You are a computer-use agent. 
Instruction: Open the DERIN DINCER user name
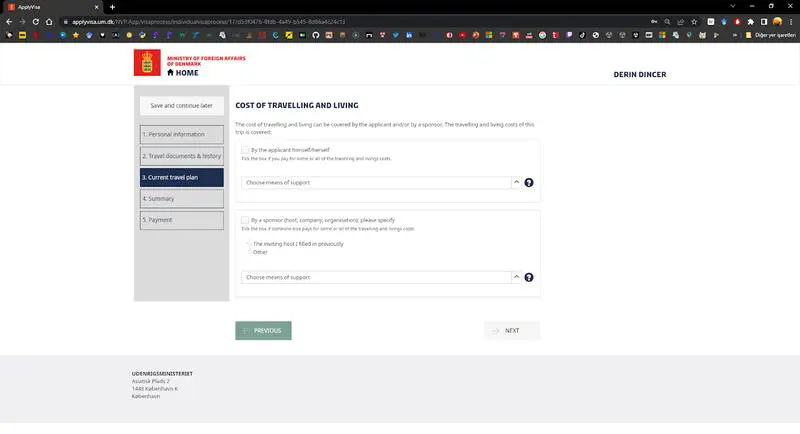point(640,74)
